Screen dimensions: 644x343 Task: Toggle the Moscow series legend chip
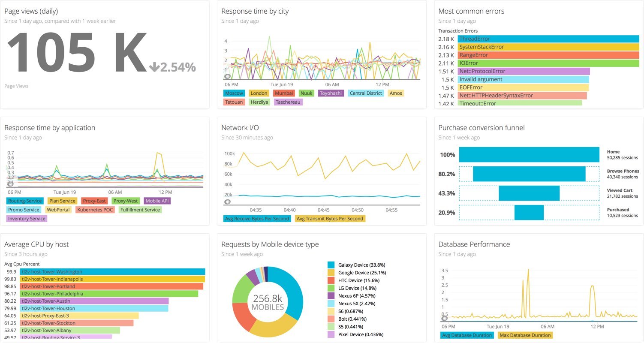[234, 93]
